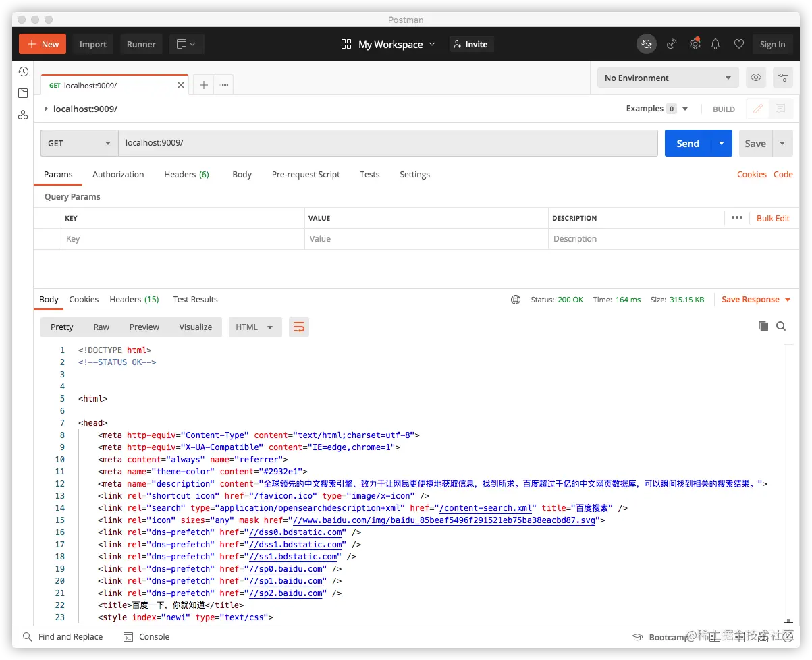Image resolution: width=812 pixels, height=660 pixels.
Task: Open the History sidebar icon
Action: coord(23,72)
